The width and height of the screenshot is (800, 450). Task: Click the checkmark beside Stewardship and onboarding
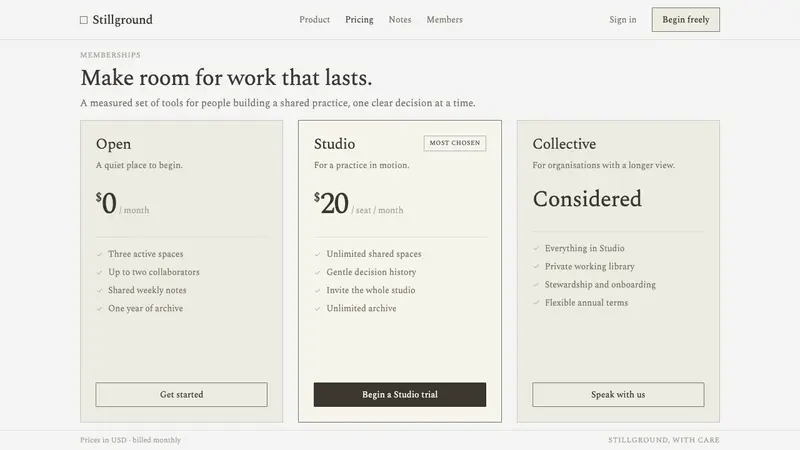coord(536,285)
